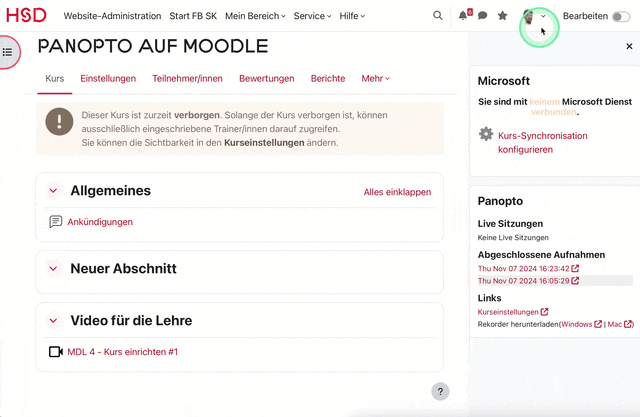This screenshot has width=640, height=417.
Task: Click the star favorites icon
Action: point(502,16)
